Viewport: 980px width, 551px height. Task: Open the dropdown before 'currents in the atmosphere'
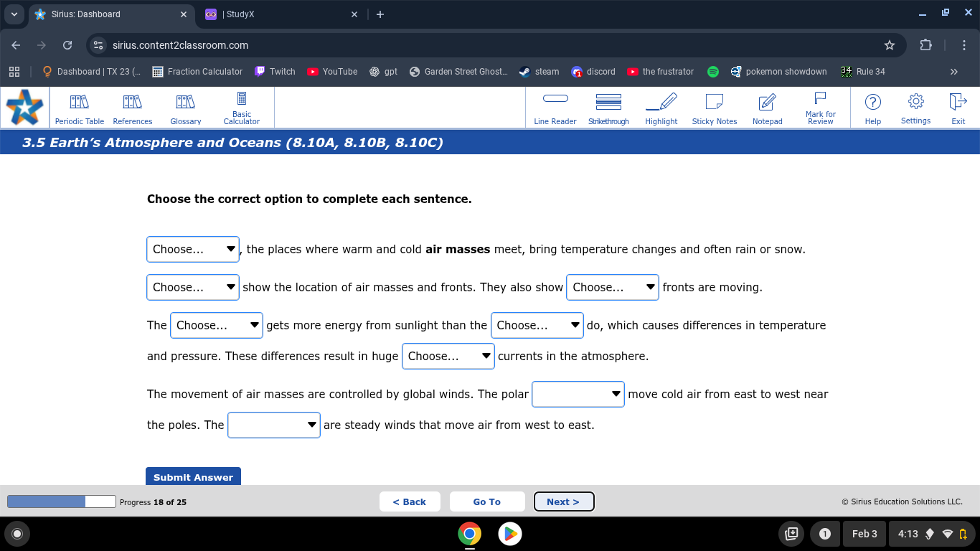pos(448,356)
